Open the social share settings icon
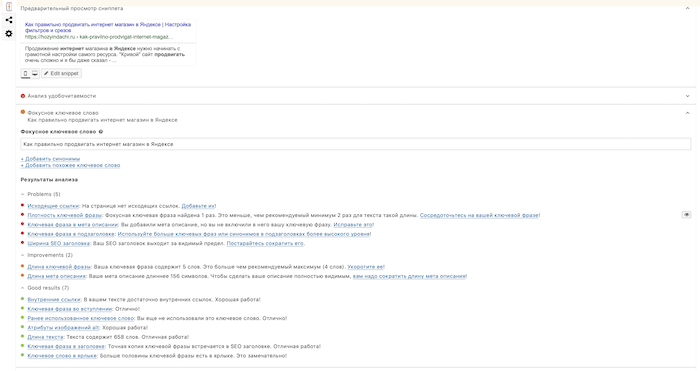This screenshot has height=371, width=700. pyautogui.click(x=8, y=20)
